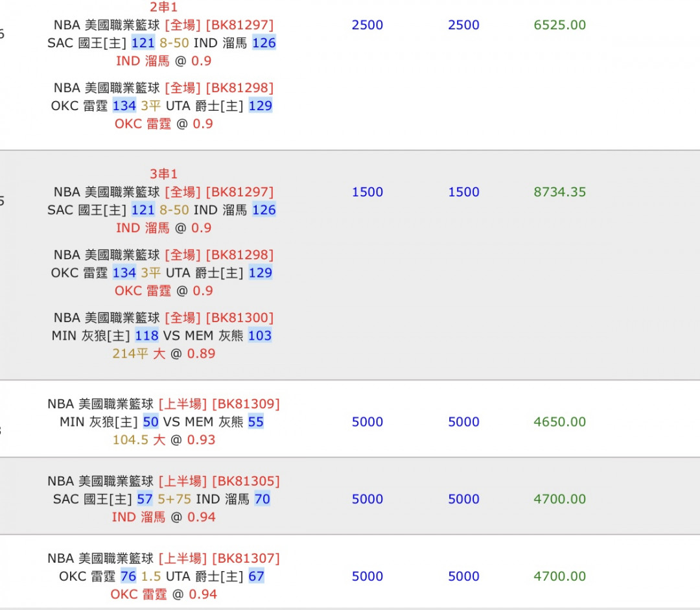This screenshot has height=610, width=700.
Task: Select the 4650.00 payout amount
Action: click(x=559, y=422)
